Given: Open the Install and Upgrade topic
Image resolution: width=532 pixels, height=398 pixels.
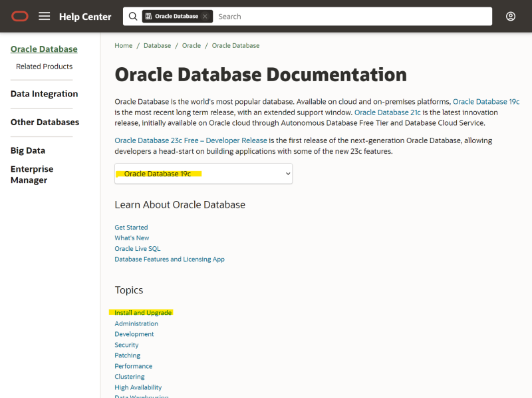Looking at the screenshot, I should pos(142,312).
